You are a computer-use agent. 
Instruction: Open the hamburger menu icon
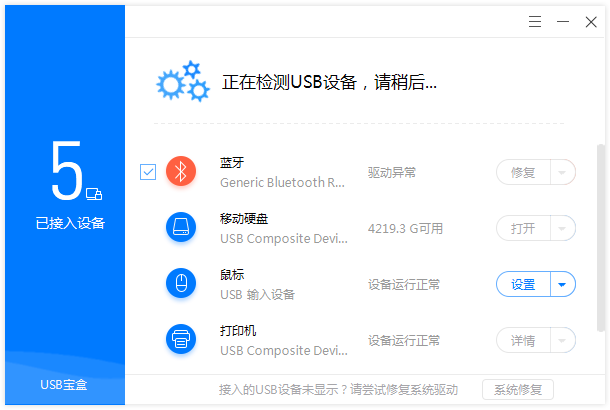point(535,22)
